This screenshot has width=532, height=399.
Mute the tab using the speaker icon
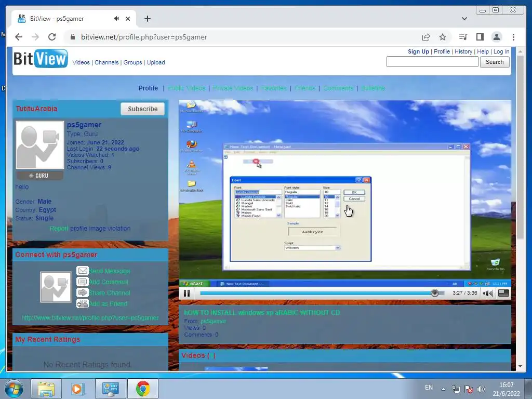point(117,19)
